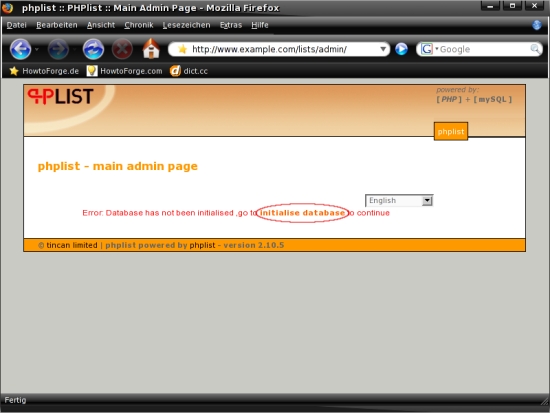This screenshot has height=413, width=550.
Task: Open the English language dropdown
Action: [x=399, y=201]
